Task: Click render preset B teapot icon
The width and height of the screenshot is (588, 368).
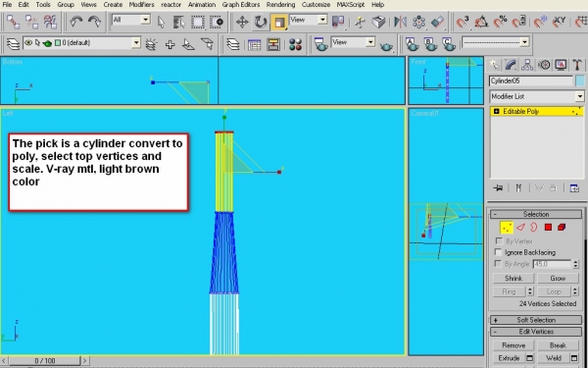Action: pyautogui.click(x=430, y=44)
